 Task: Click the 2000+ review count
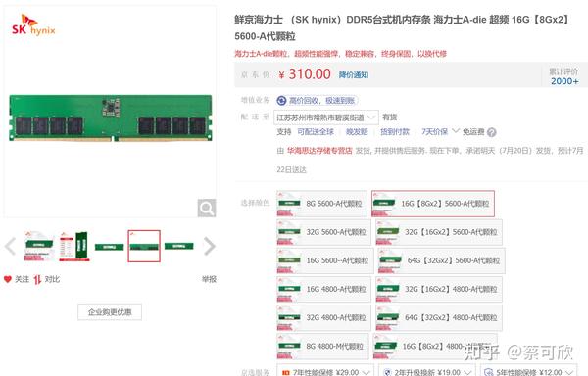click(564, 81)
